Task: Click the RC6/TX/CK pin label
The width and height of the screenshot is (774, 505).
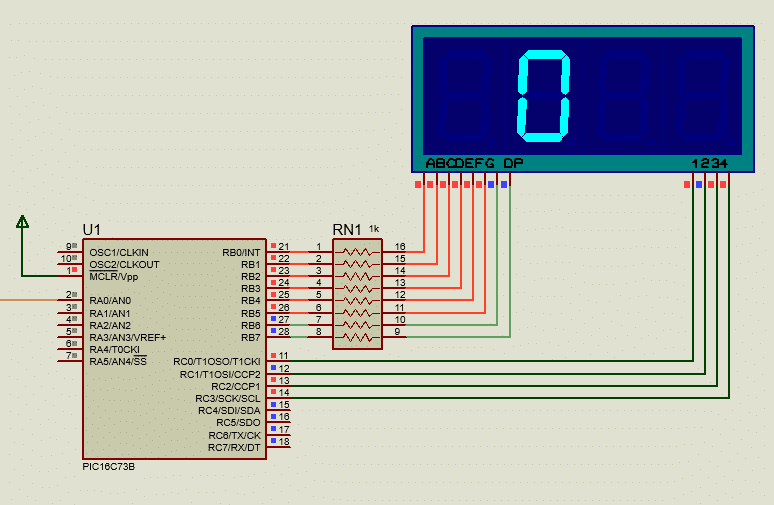Action: point(234,435)
